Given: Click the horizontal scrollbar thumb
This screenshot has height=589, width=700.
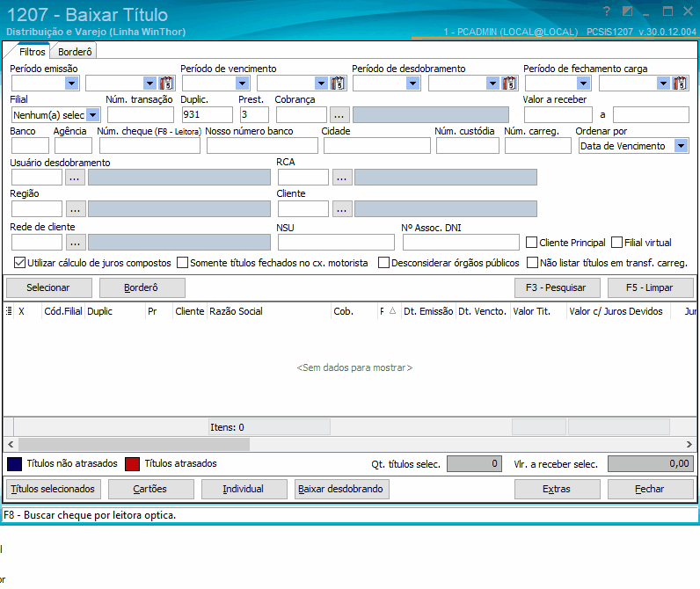Looking at the screenshot, I should click(134, 445).
